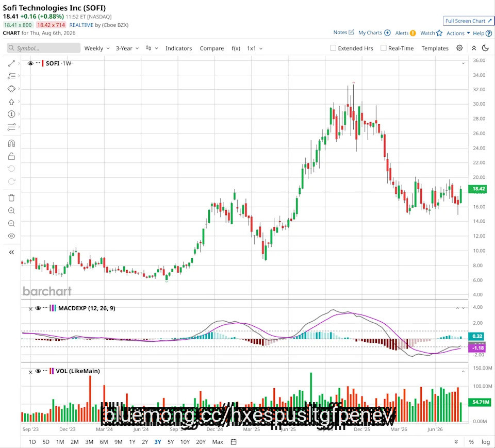
Task: Toggle log scale button
Action: pyautogui.click(x=486, y=442)
